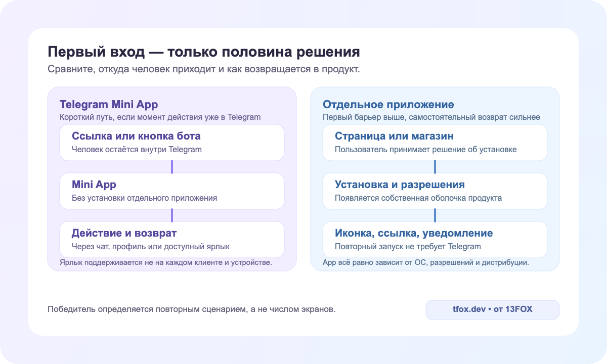This screenshot has height=364, width=607.
Task: Click text 'Без установки отдельного приложения'
Action: pyautogui.click(x=145, y=198)
